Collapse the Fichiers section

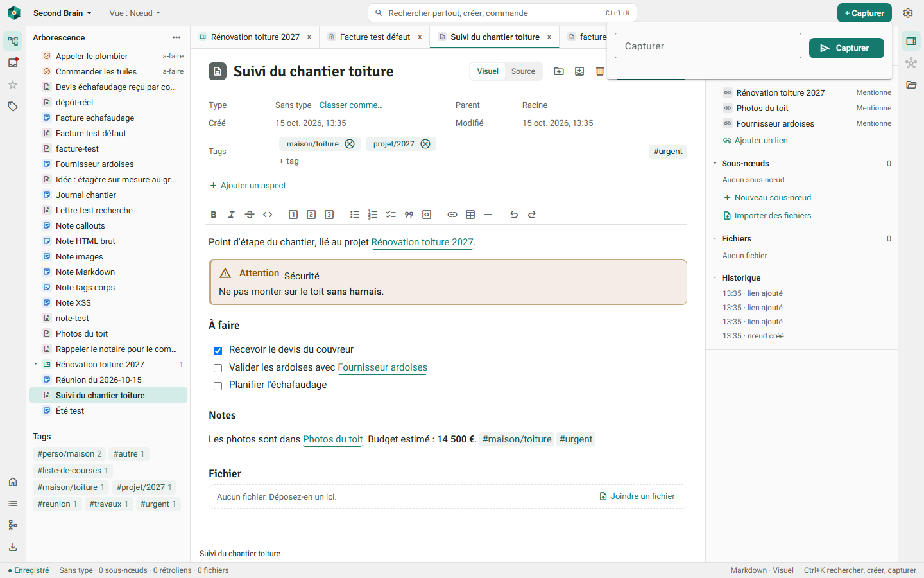715,239
